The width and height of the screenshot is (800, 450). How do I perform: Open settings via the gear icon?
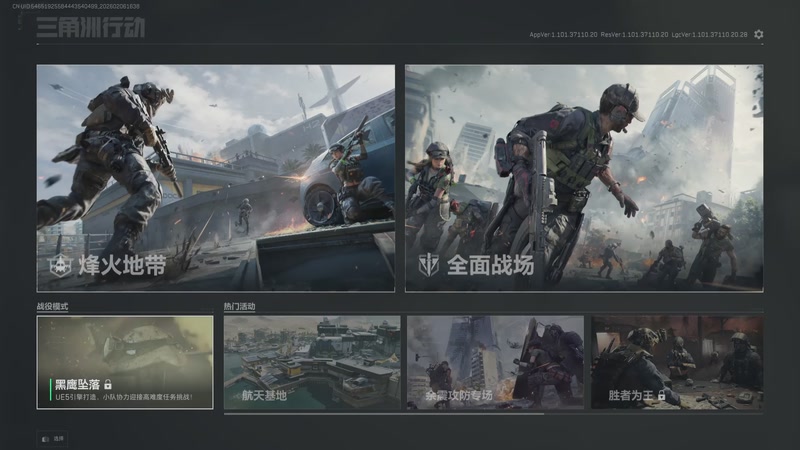click(759, 34)
